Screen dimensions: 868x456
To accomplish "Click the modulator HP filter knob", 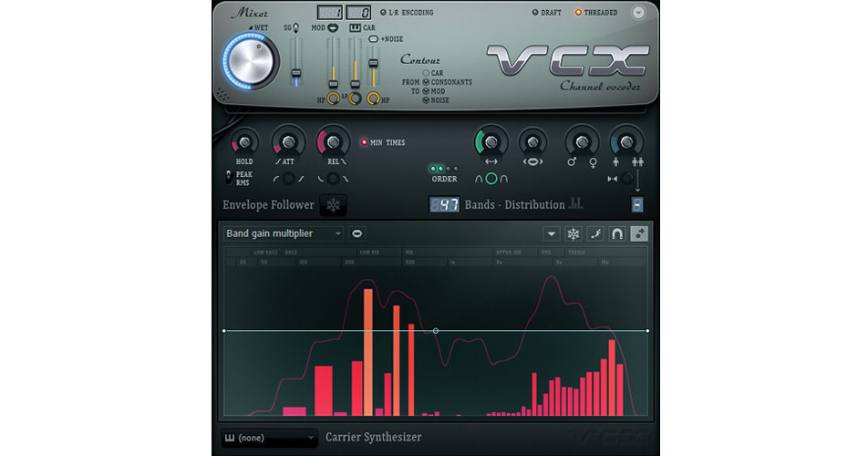I will click(x=334, y=98).
